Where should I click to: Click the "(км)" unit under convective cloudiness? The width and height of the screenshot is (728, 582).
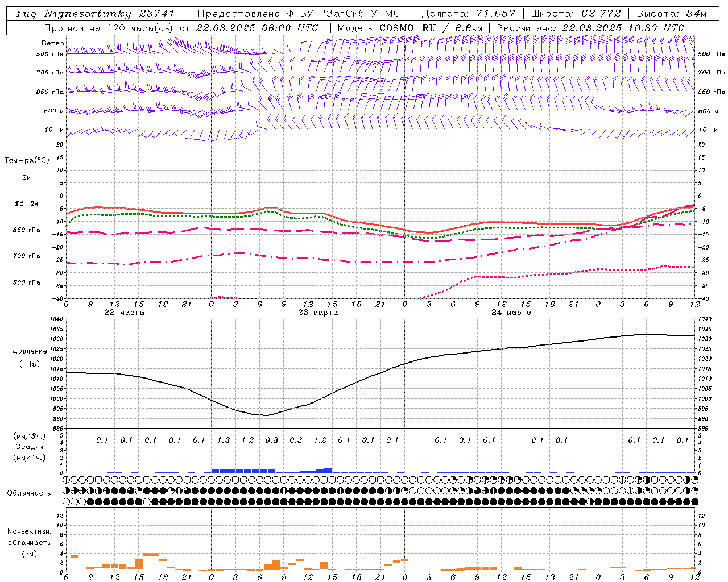29,554
